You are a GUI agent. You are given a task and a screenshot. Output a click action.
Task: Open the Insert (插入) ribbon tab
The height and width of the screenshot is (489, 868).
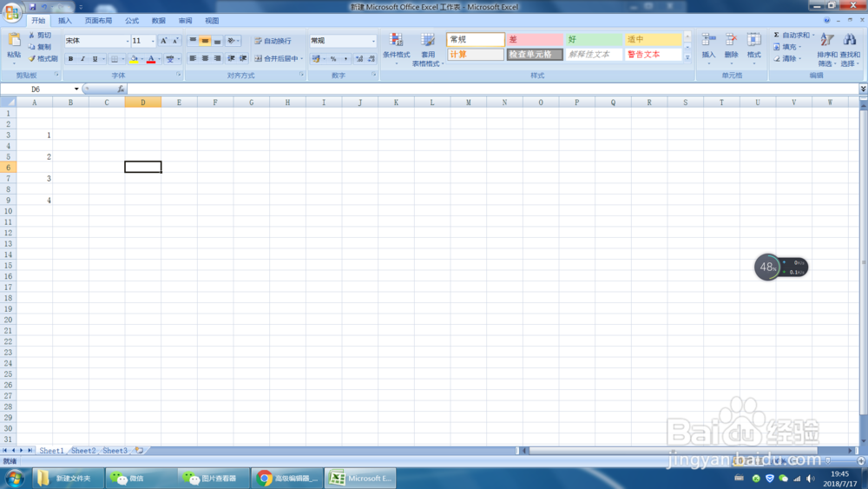[x=65, y=21]
